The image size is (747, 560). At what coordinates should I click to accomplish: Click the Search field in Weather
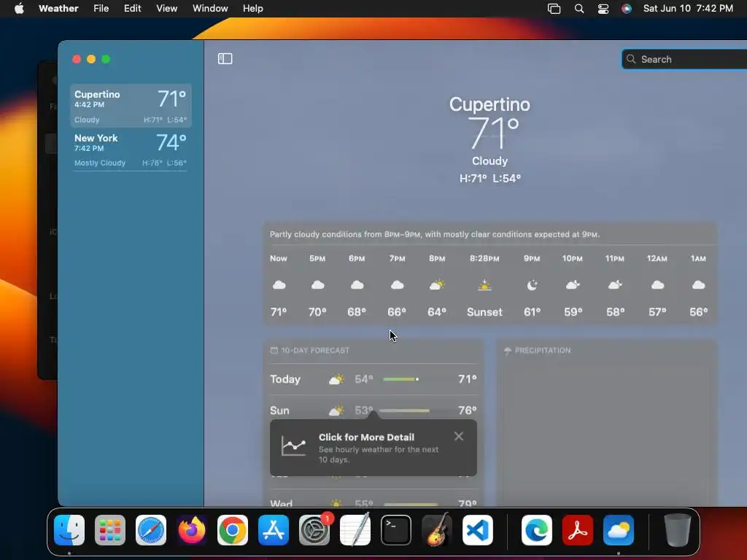click(x=684, y=59)
